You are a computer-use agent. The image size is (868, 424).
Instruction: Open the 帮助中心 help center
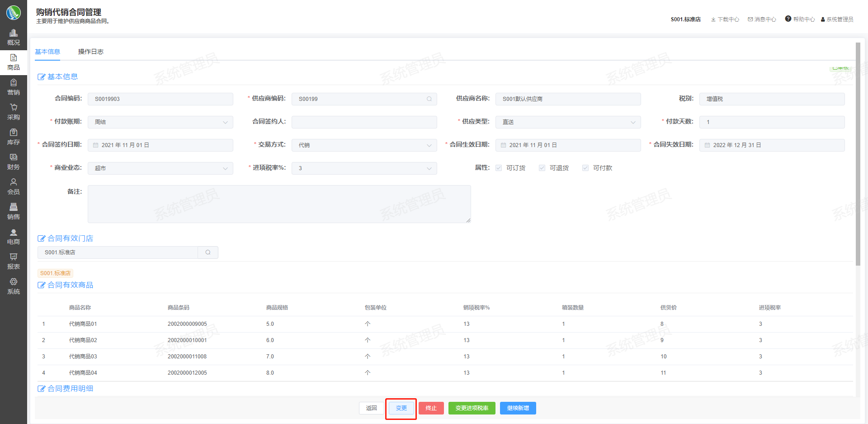(800, 19)
